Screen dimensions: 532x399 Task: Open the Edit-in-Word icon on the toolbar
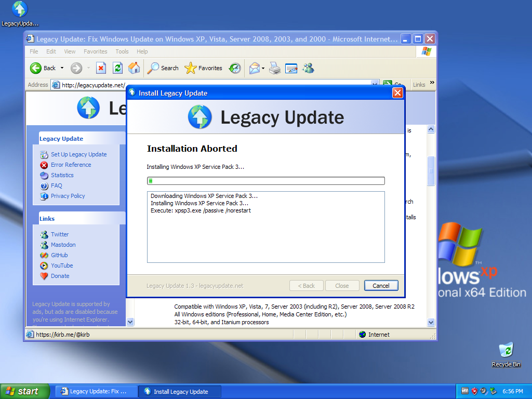click(291, 68)
